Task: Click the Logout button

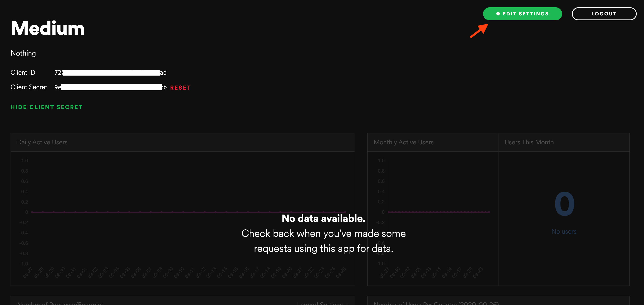Action: click(x=604, y=14)
